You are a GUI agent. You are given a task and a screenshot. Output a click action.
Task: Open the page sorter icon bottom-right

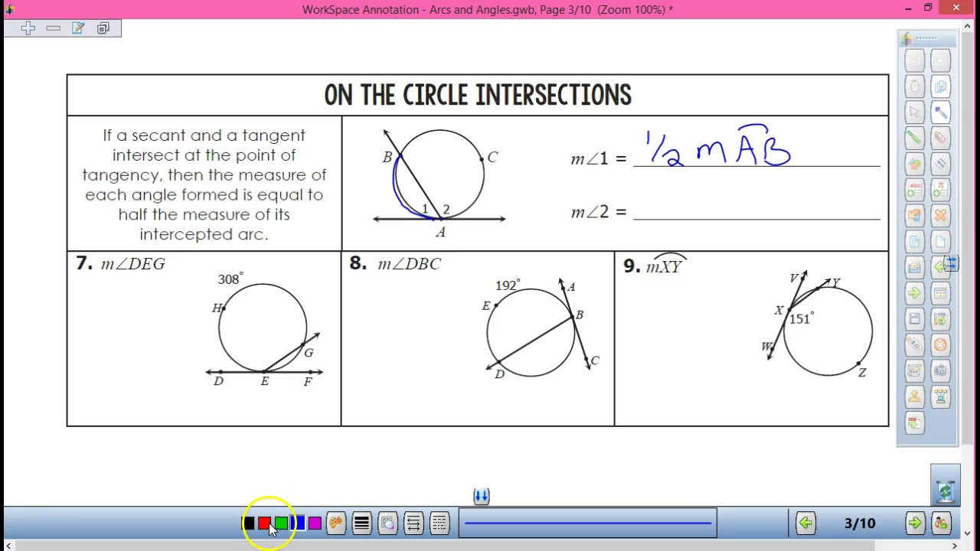point(941,523)
